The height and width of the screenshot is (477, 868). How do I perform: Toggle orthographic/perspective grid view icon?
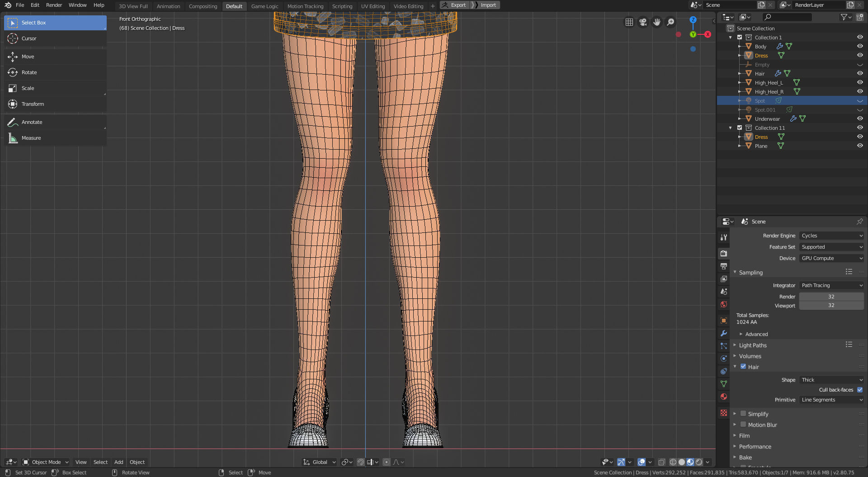[629, 22]
